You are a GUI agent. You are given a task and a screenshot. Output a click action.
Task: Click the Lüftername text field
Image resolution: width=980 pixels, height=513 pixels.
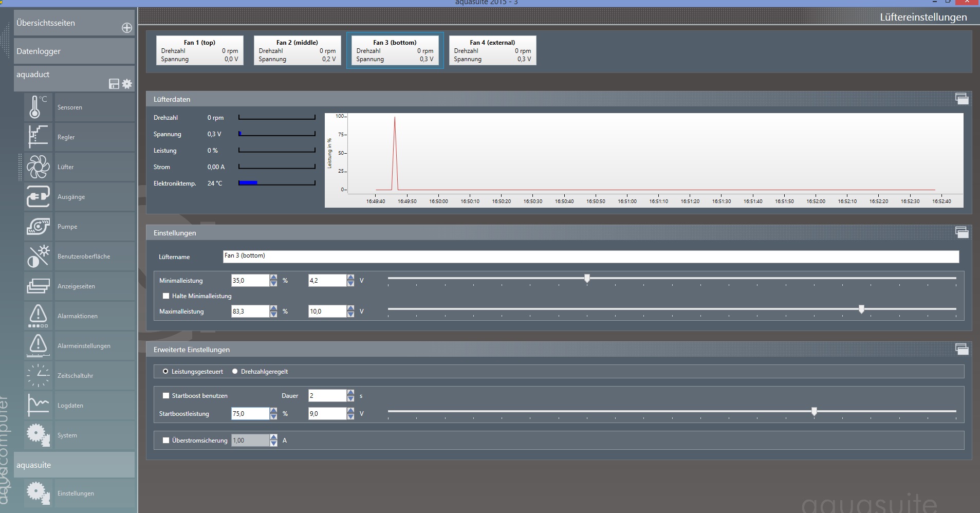point(590,256)
